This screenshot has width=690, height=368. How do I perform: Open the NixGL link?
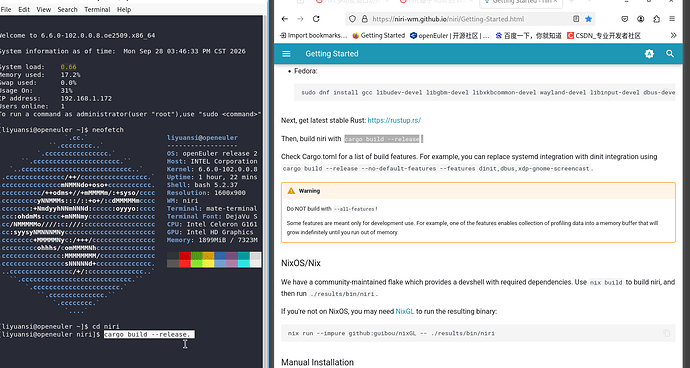pos(404,311)
